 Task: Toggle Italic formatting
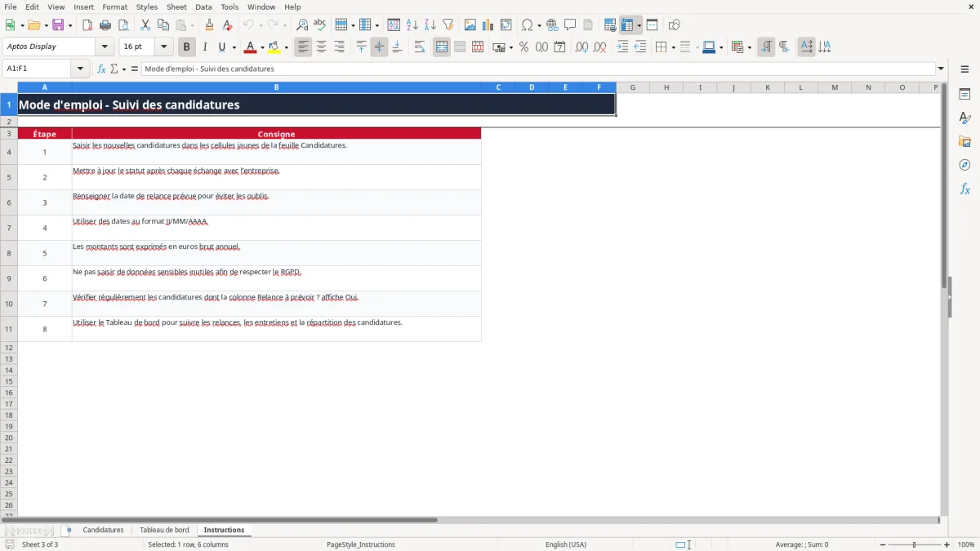pyautogui.click(x=205, y=47)
